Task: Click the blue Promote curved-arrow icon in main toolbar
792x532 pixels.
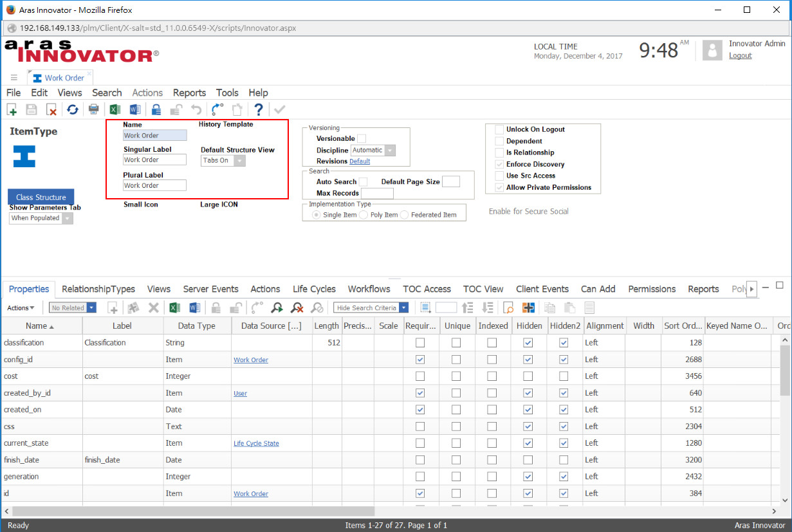Action: point(217,109)
